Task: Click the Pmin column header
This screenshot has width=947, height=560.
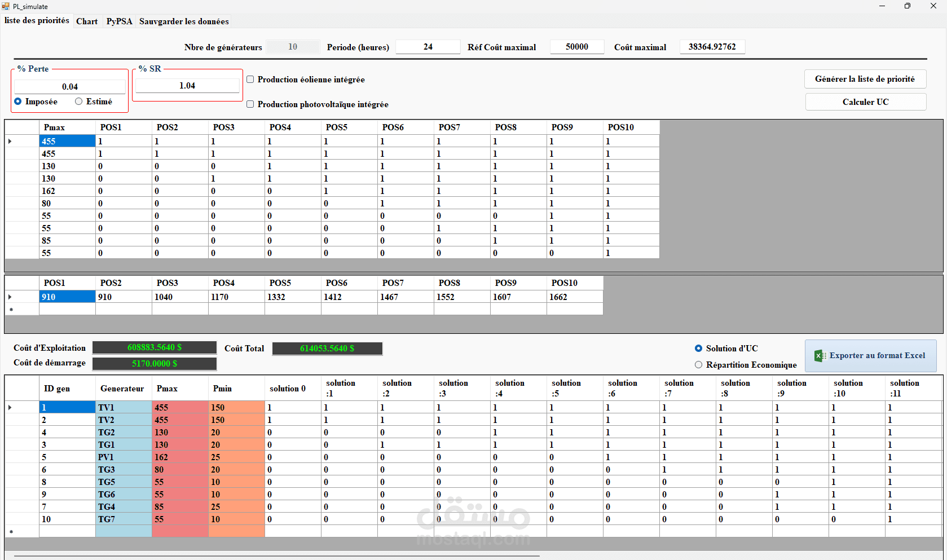Action: (x=236, y=389)
